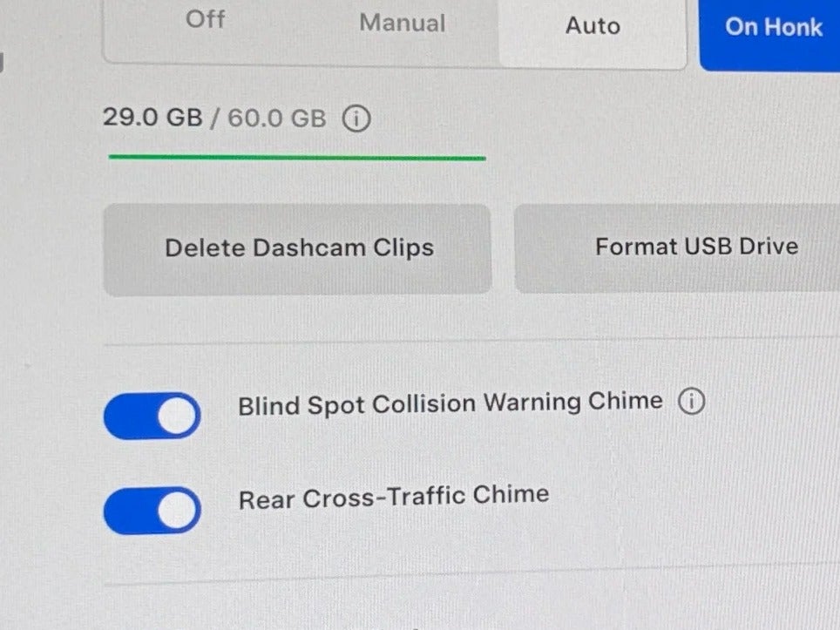840x630 pixels.
Task: Select the Rear Cross-Traffic Chime label
Action: [394, 497]
